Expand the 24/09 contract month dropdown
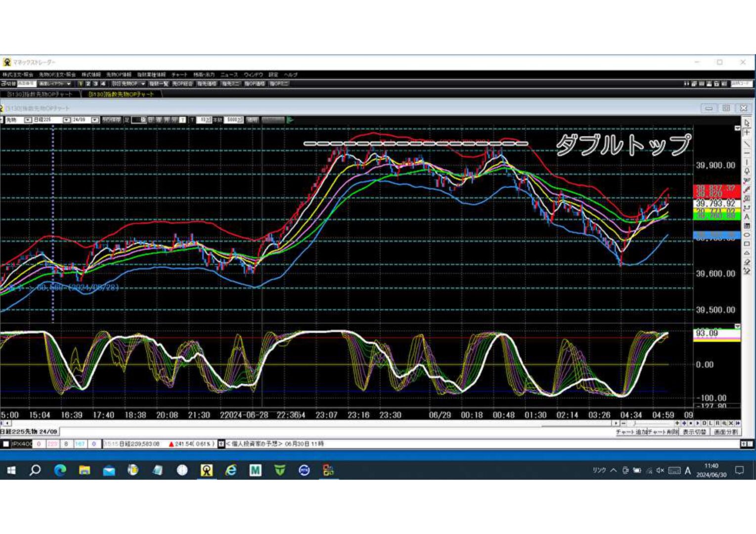756x534 pixels. [x=95, y=120]
